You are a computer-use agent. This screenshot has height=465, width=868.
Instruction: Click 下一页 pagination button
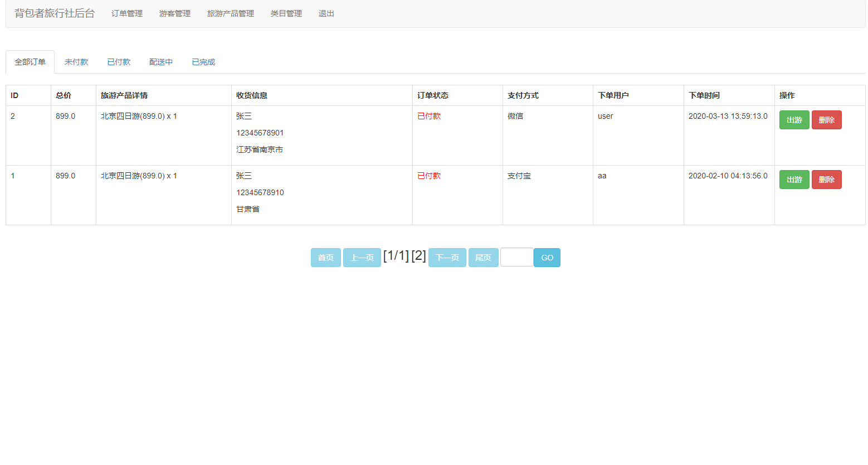coord(447,258)
